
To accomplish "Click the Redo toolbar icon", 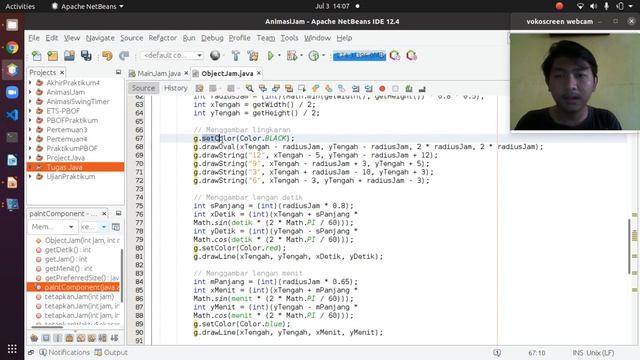I will click(x=124, y=56).
